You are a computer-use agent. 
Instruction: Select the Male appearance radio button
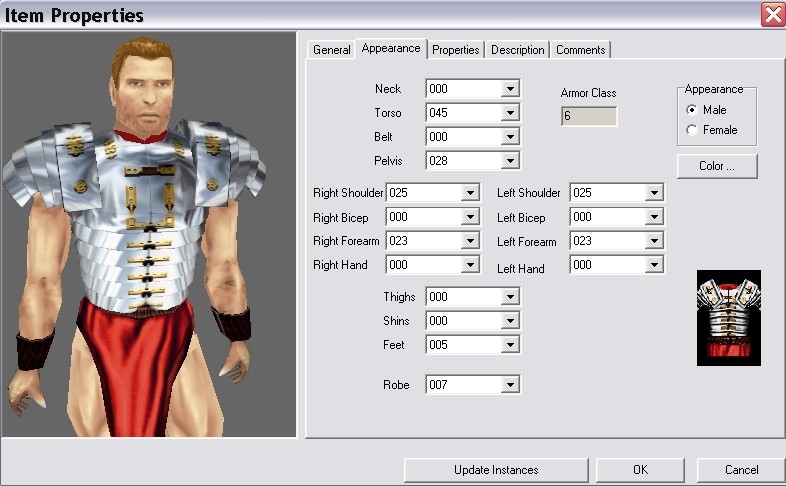point(692,110)
